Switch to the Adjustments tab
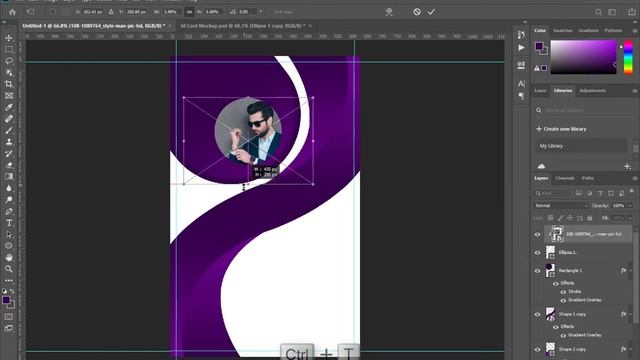Screen dimensions: 640x360 click(593, 91)
